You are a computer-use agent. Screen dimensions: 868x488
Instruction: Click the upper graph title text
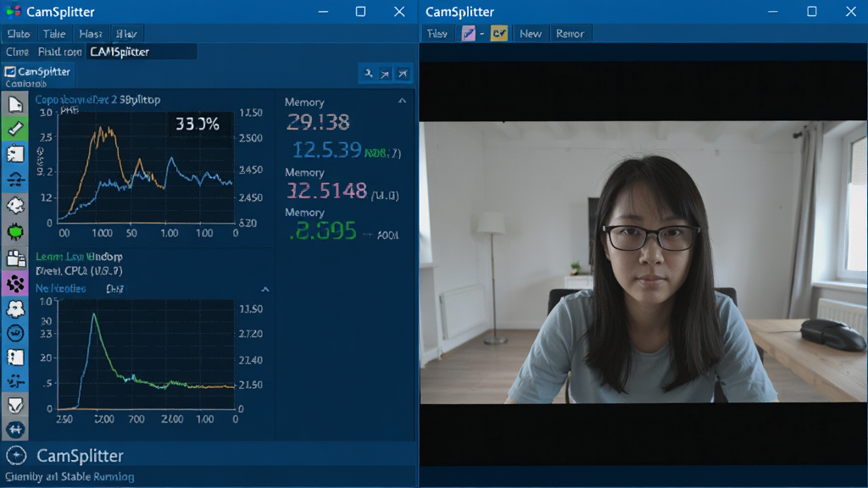[x=98, y=100]
